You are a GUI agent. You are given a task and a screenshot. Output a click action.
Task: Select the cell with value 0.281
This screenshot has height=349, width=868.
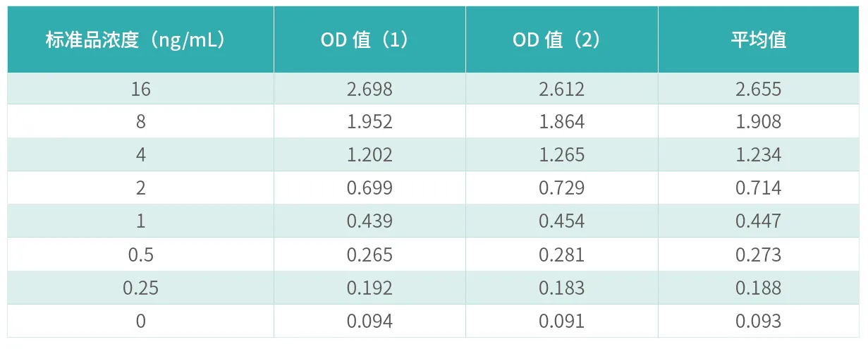click(562, 255)
